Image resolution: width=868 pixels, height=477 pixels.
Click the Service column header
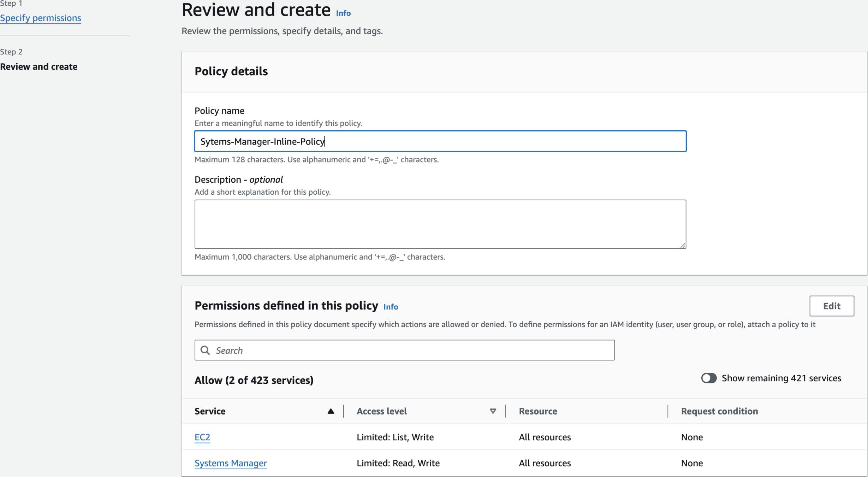pos(210,411)
